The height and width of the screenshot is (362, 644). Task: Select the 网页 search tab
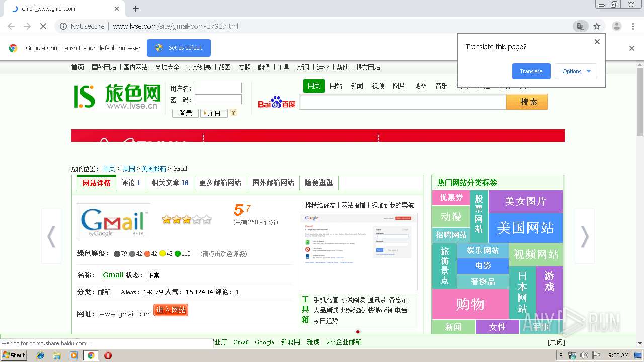pos(314,86)
